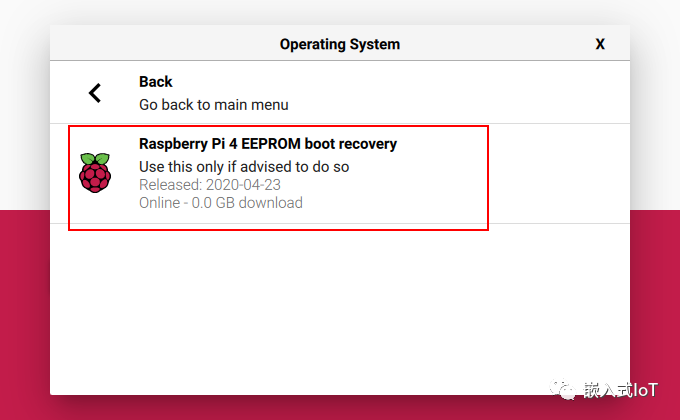Image resolution: width=680 pixels, height=420 pixels.
Task: Click the 'Operating System' dialog title
Action: (339, 44)
